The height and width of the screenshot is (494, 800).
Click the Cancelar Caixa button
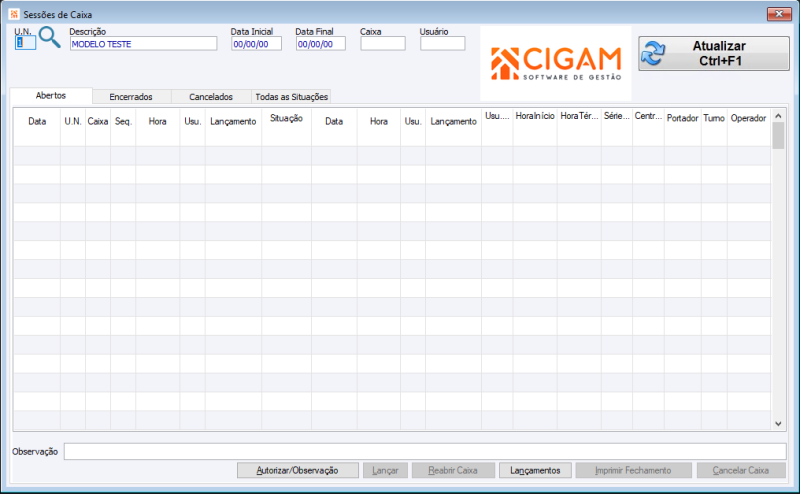tap(741, 471)
